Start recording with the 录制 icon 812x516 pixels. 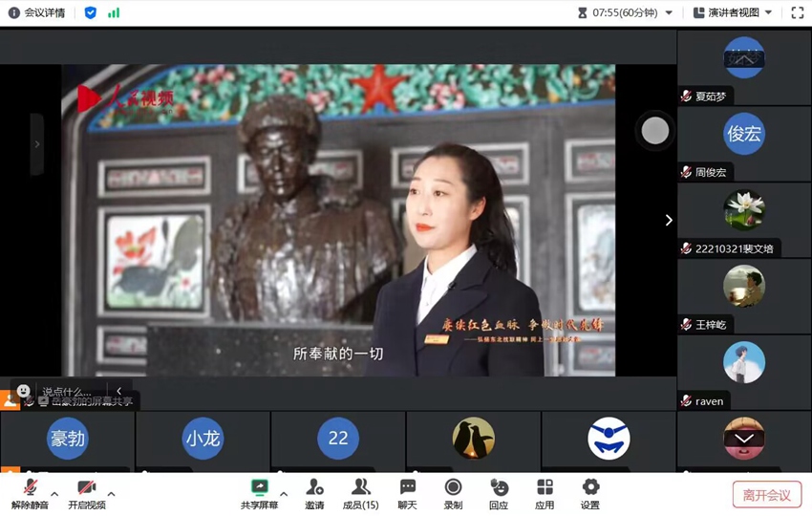coord(453,493)
